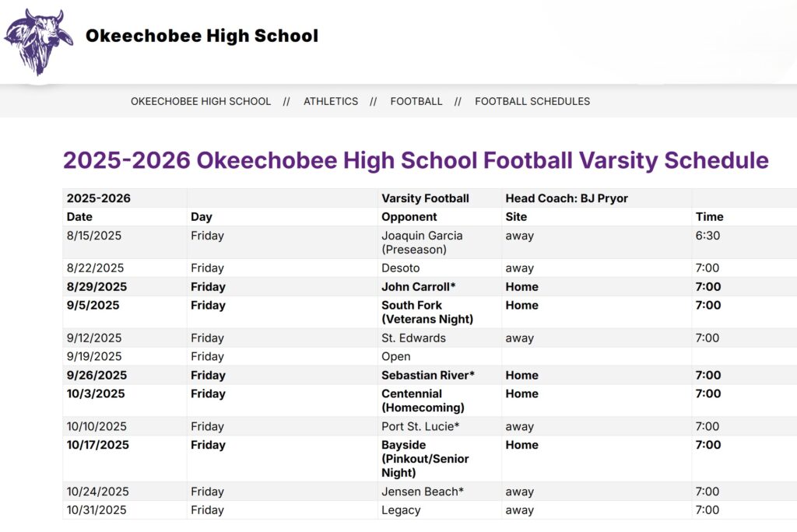Image resolution: width=797 pixels, height=532 pixels.
Task: Click the Site column header
Action: pyautogui.click(x=516, y=217)
